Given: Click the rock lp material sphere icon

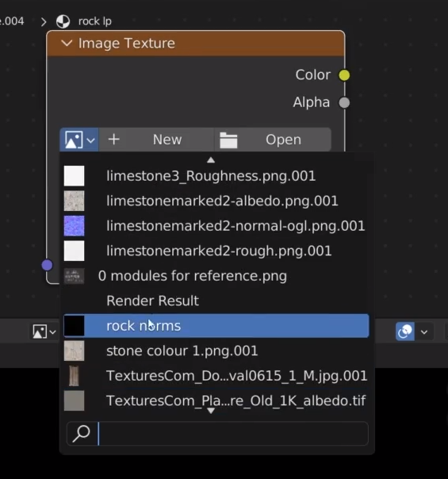Looking at the screenshot, I should click(63, 21).
